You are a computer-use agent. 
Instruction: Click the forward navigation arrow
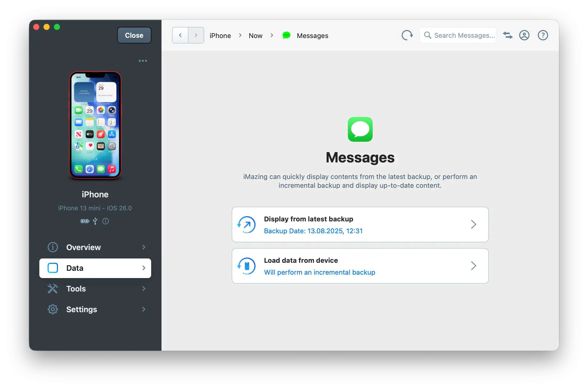[196, 35]
